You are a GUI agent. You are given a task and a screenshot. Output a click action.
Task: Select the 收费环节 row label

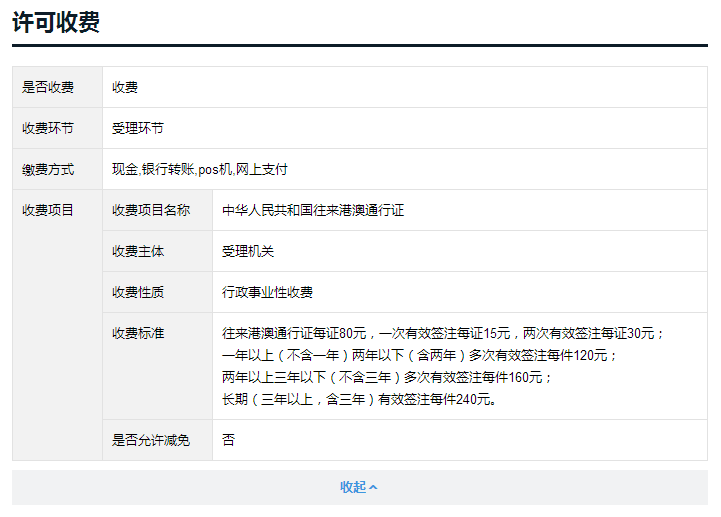pyautogui.click(x=48, y=128)
